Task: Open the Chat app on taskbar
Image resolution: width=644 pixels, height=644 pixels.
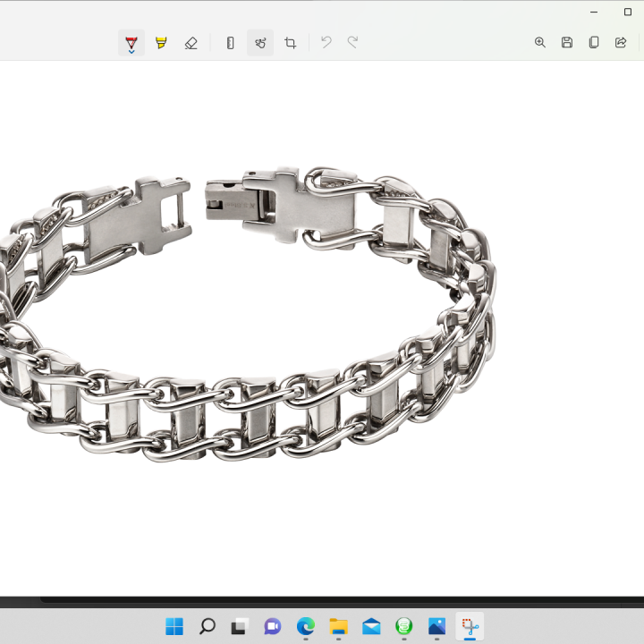Action: 273,626
